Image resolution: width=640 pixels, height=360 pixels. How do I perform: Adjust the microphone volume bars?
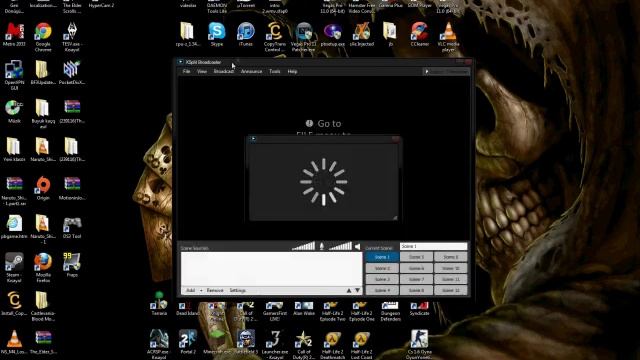tap(303, 246)
